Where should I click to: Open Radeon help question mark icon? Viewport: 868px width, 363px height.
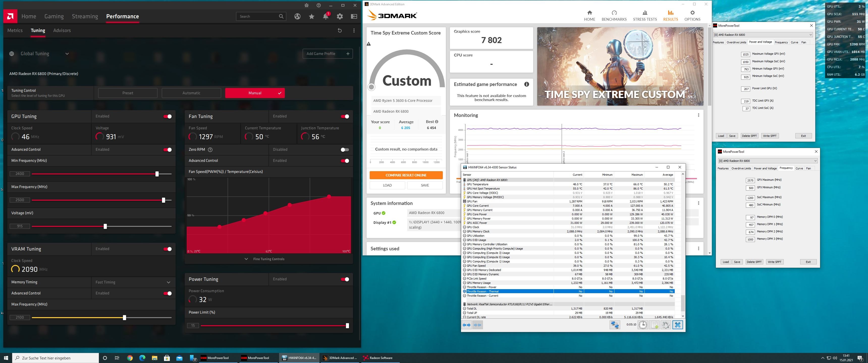point(318,5)
